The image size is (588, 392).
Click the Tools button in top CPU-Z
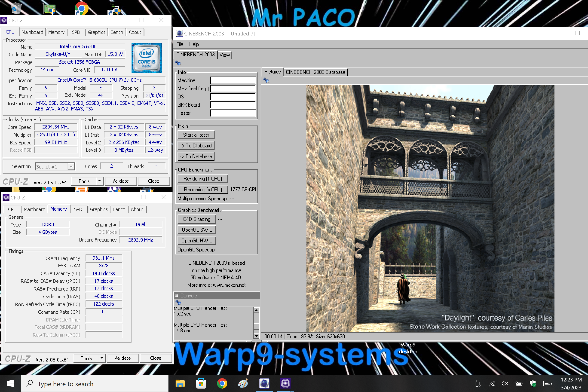point(84,181)
